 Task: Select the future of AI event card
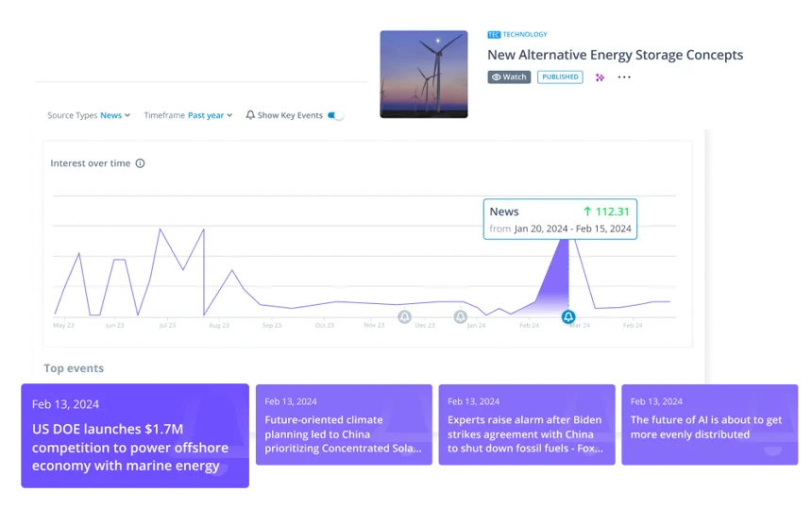[709, 425]
